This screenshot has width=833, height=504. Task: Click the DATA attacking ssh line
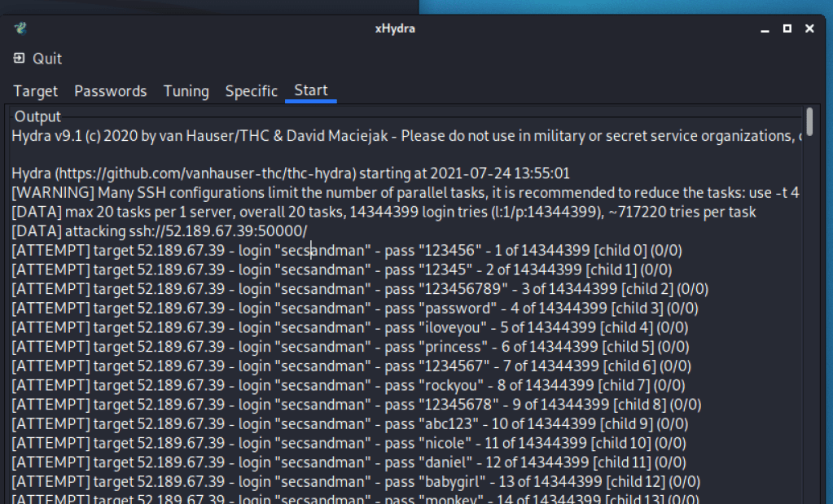(160, 231)
